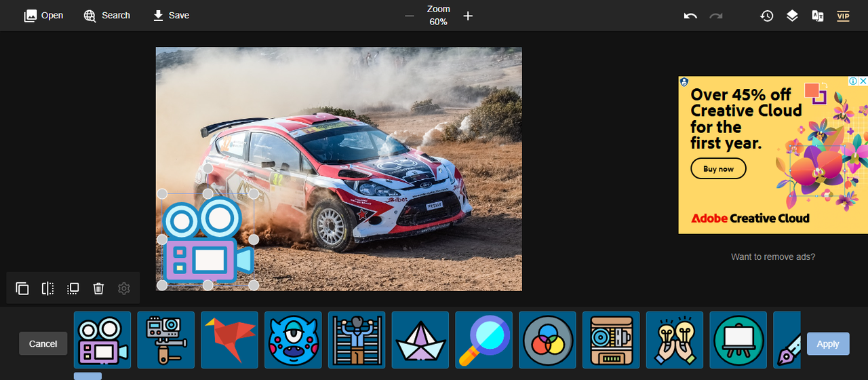The width and height of the screenshot is (868, 380).
Task: Apply the sticker to image
Action: tap(827, 344)
